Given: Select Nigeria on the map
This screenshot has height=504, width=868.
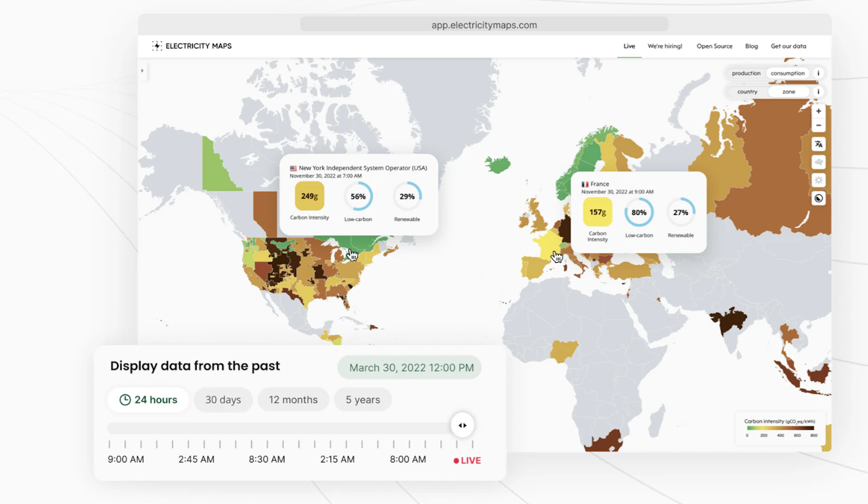Looking at the screenshot, I should click(x=563, y=351).
